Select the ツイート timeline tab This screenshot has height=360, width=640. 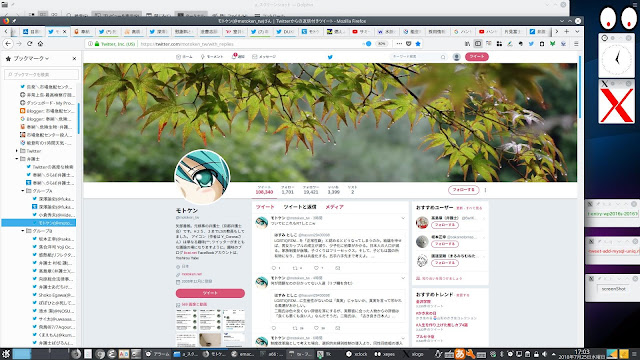click(265, 207)
